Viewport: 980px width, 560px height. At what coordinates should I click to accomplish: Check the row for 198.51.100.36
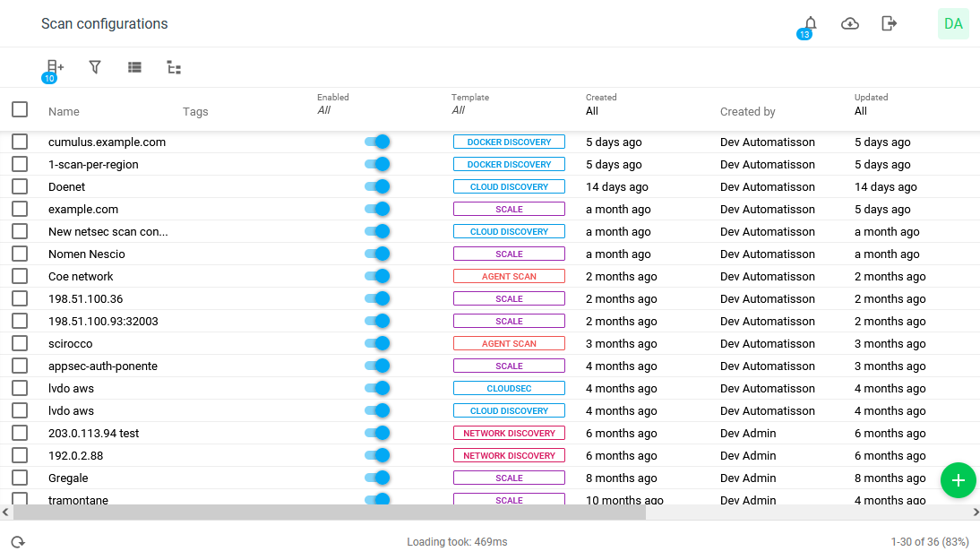click(x=20, y=298)
